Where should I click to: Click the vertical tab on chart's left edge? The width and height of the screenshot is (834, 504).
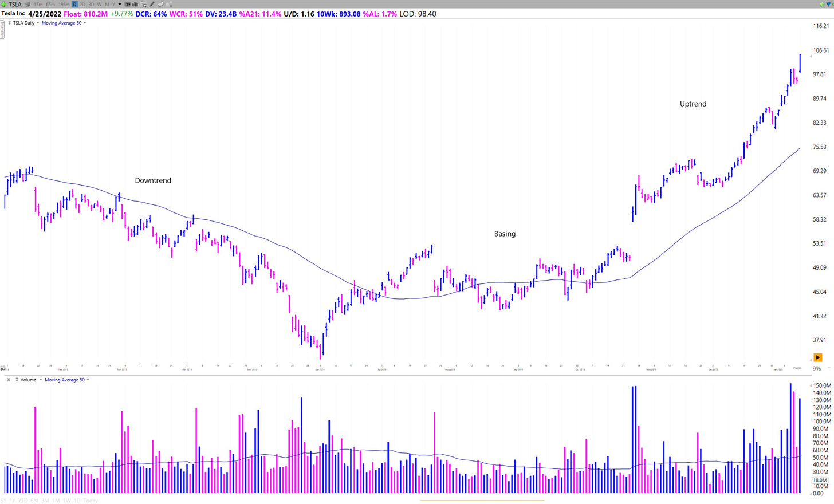pyautogui.click(x=2, y=29)
